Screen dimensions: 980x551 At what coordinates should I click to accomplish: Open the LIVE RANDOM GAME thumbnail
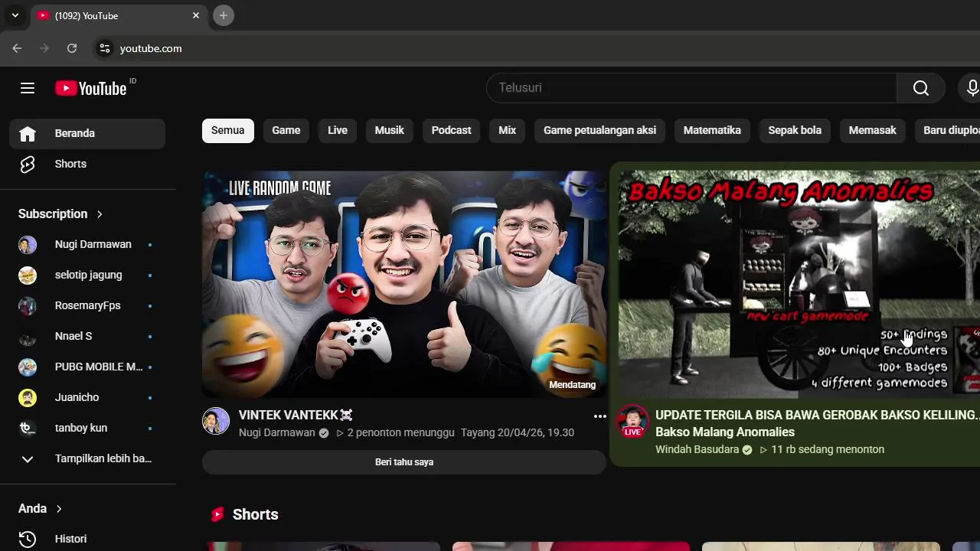[404, 284]
